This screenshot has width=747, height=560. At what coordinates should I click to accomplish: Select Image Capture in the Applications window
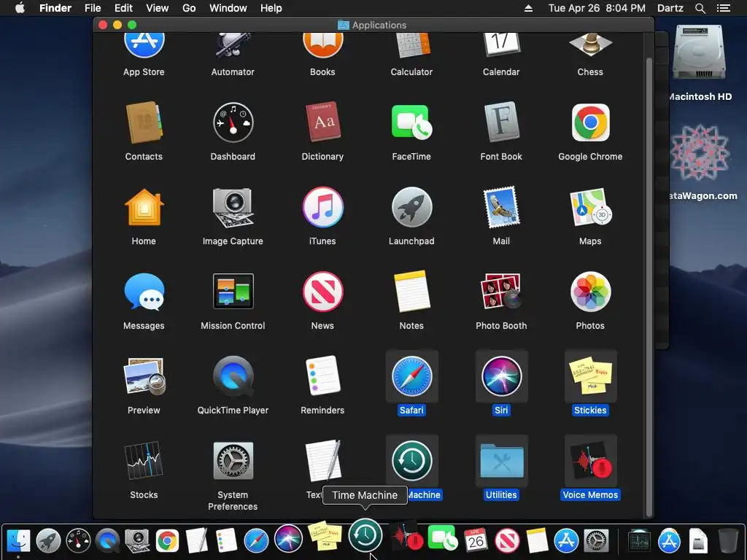tap(233, 207)
